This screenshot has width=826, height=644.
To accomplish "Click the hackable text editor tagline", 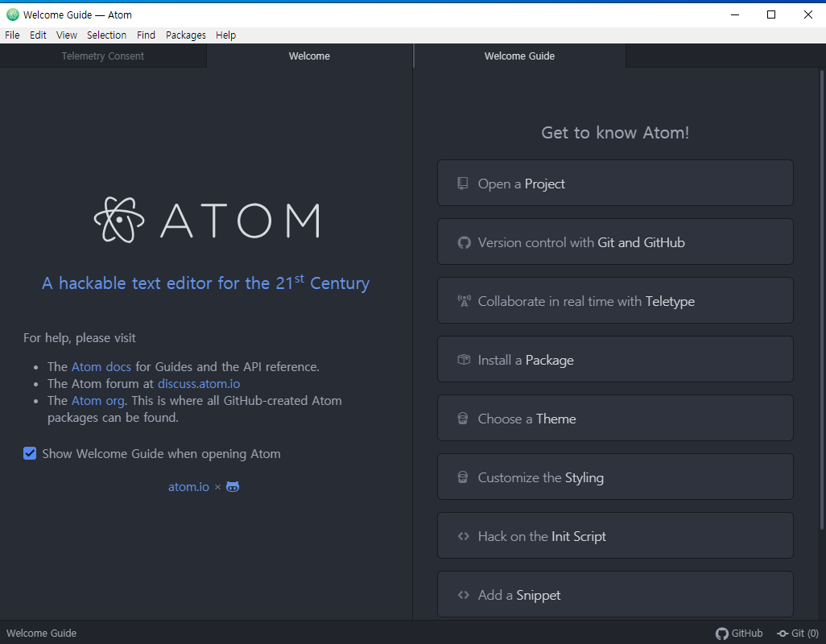I will [x=205, y=283].
